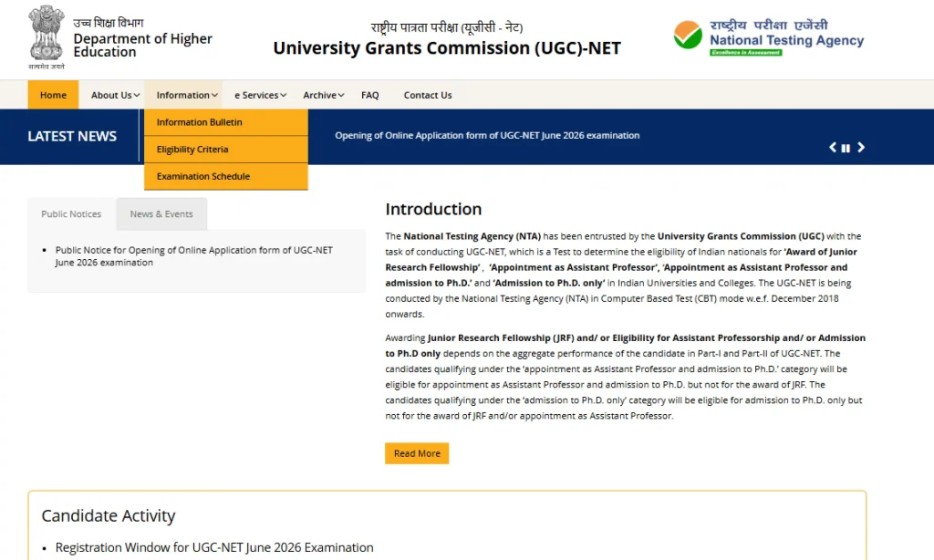
Task: Expand the About Us dropdown
Action: (113, 94)
